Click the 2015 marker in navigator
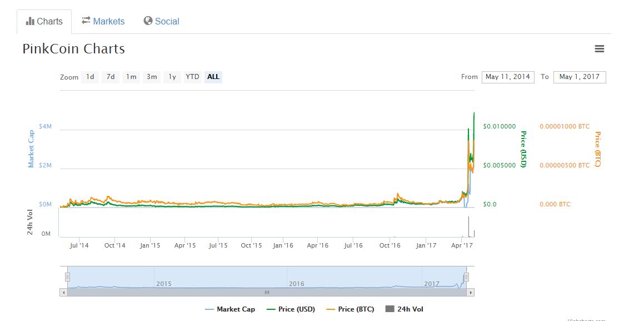This screenshot has width=644, height=321. [x=164, y=284]
